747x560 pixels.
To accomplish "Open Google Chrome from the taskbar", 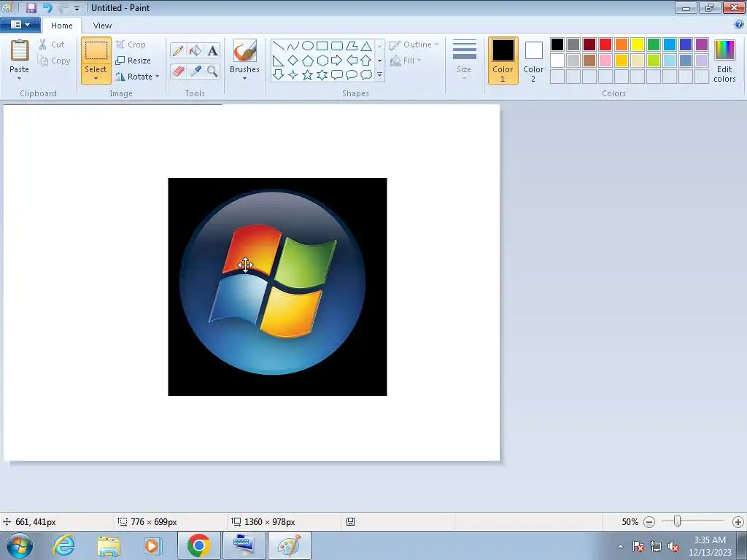I will 198,545.
